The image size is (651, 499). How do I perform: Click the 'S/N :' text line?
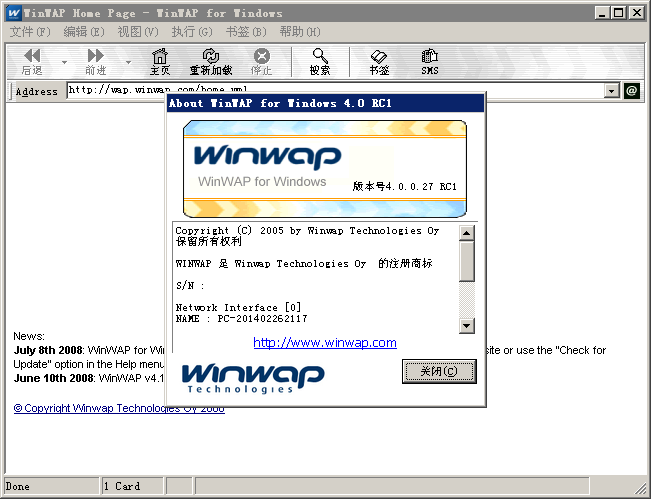click(190, 286)
